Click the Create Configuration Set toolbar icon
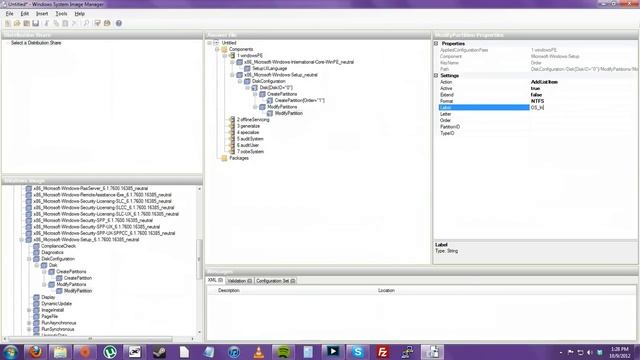This screenshot has width=640, height=360. [107, 23]
